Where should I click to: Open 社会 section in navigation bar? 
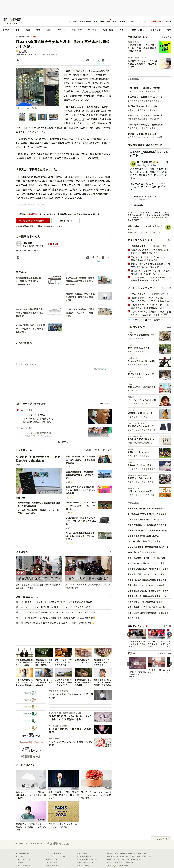(17, 30)
